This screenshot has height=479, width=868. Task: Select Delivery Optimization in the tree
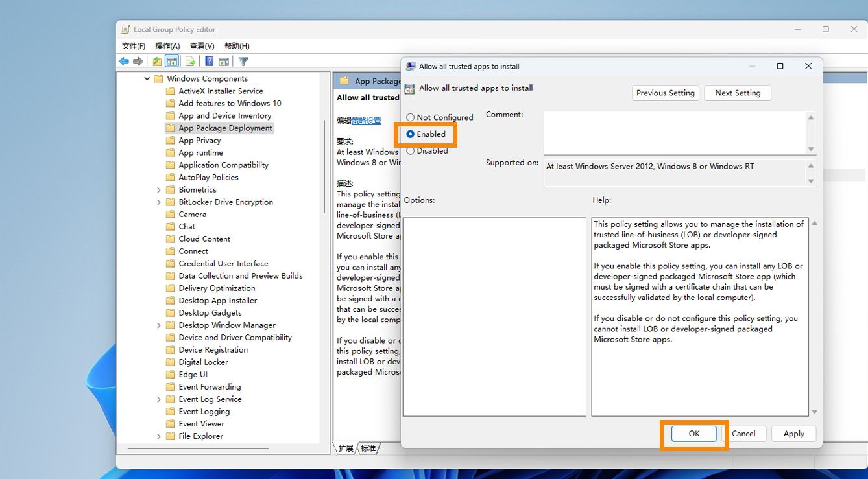217,288
